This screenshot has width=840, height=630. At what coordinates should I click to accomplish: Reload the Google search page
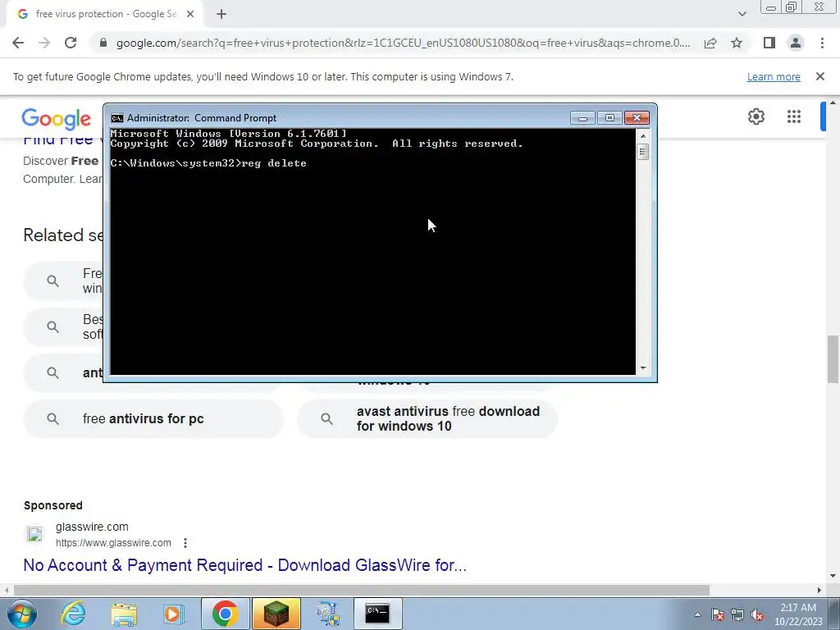point(71,43)
